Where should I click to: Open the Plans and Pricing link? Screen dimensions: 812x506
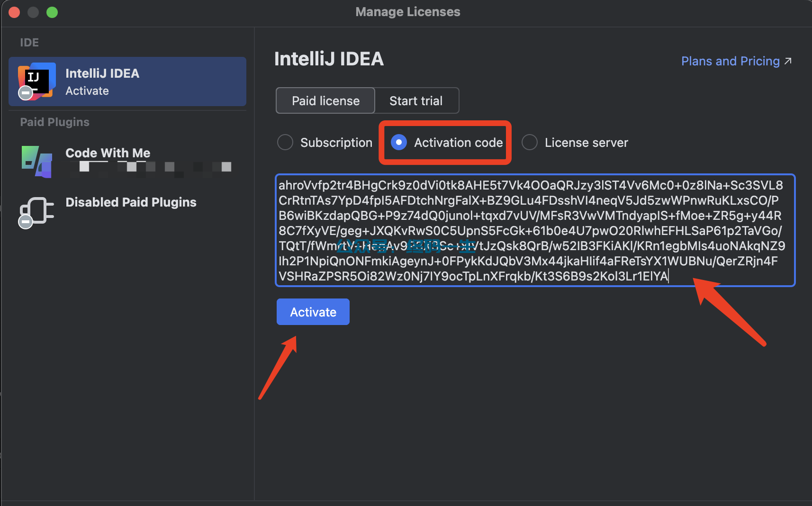point(736,61)
